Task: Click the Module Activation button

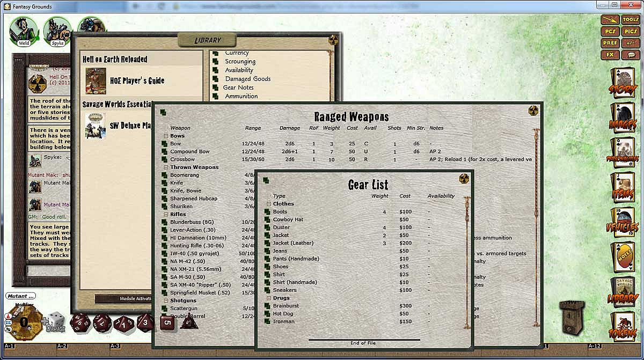Action: [x=123, y=299]
